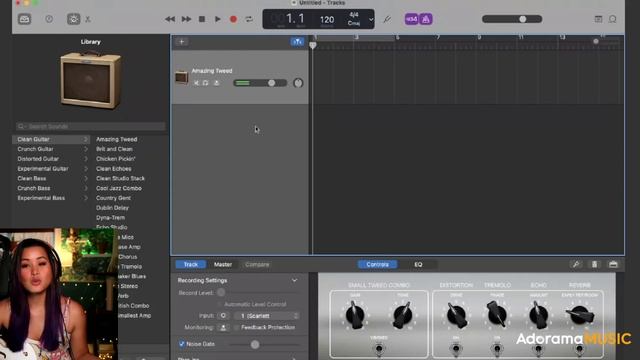Solo the Amazing Tweed track with headphones icon
This screenshot has height=360, width=640.
point(205,83)
